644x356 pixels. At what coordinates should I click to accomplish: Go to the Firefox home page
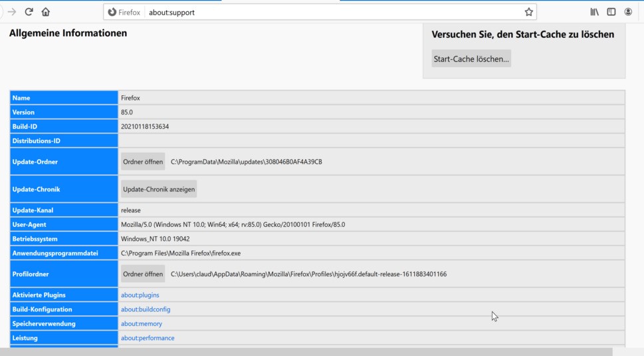[46, 12]
